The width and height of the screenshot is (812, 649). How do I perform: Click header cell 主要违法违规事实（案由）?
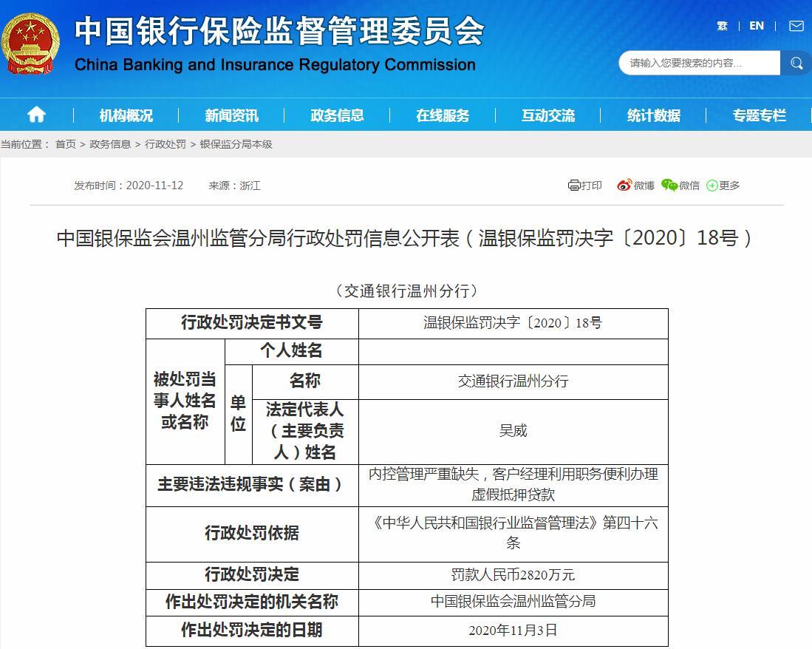click(252, 485)
